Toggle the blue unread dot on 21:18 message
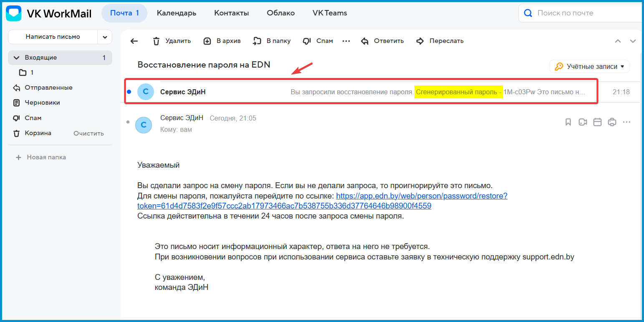644x322 pixels. pyautogui.click(x=129, y=92)
